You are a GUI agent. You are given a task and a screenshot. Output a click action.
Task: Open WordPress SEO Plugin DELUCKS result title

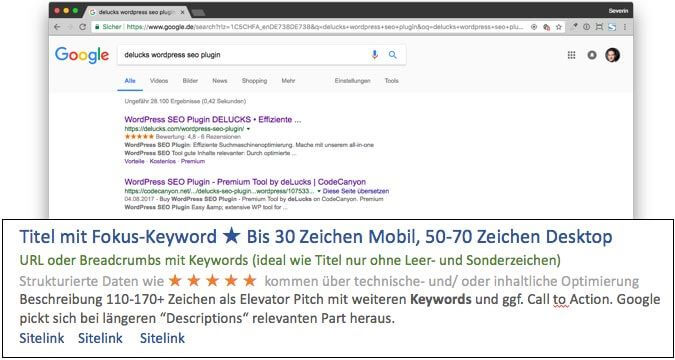213,120
